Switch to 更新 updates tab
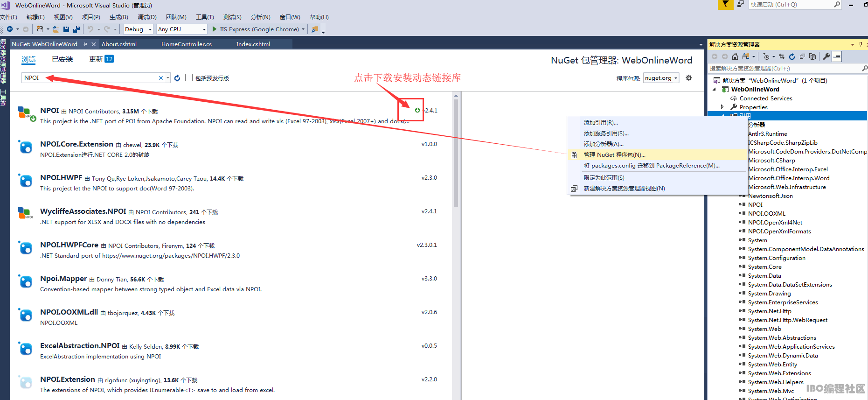This screenshot has width=868, height=400. pyautogui.click(x=101, y=59)
